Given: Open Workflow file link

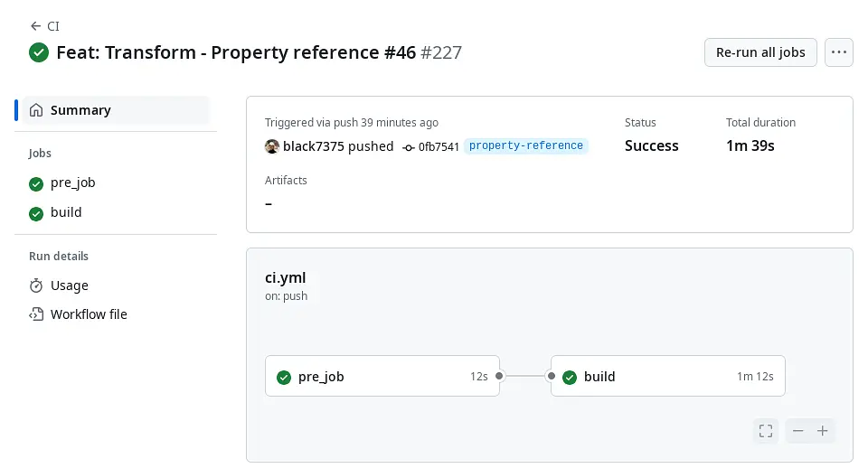Looking at the screenshot, I should [89, 314].
